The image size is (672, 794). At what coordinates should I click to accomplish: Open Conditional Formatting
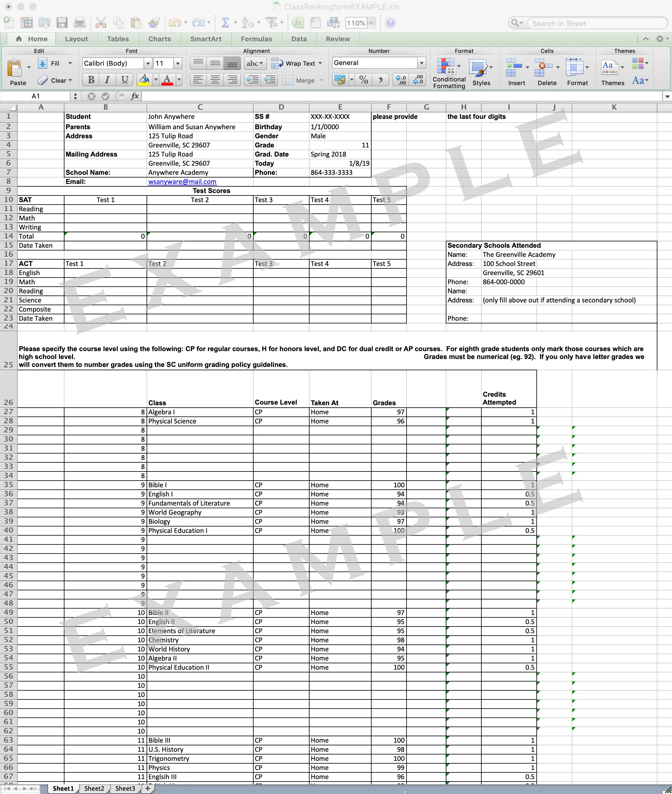coord(449,73)
